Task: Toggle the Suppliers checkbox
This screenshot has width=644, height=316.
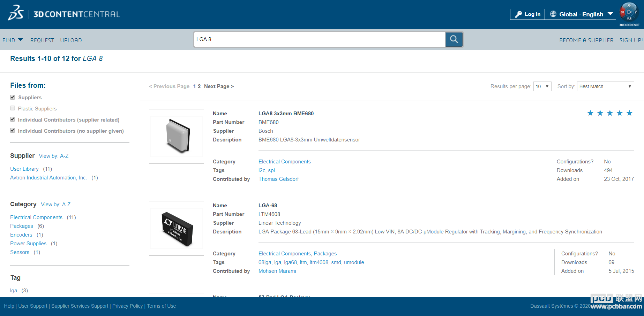Action: 13,97
